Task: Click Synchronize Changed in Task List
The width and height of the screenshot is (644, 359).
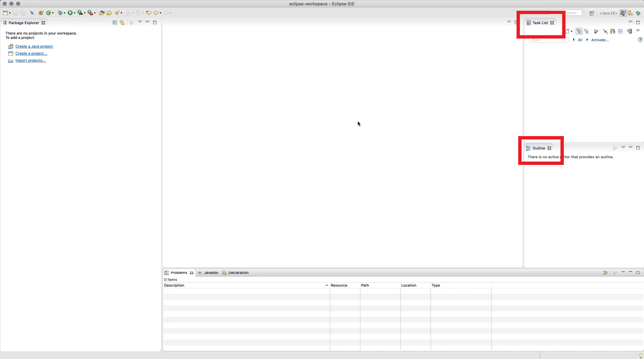Action: [x=630, y=31]
